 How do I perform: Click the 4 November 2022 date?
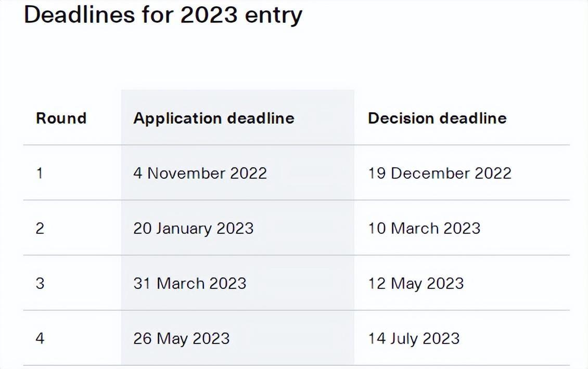pos(200,174)
